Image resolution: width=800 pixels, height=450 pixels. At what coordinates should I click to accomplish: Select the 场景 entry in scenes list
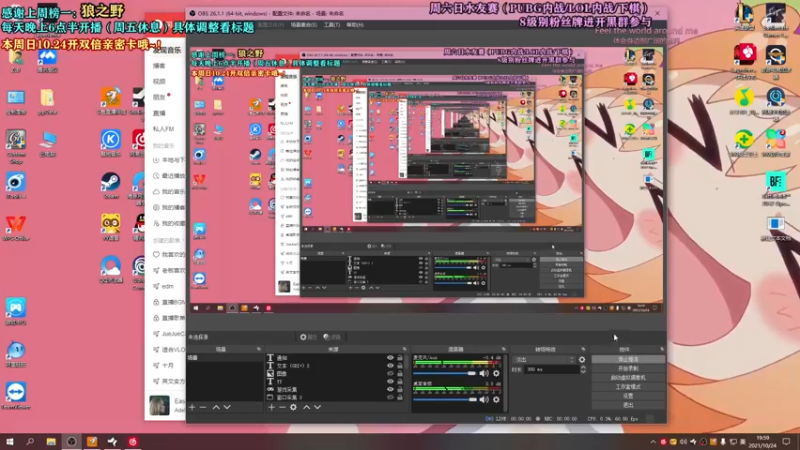click(x=225, y=358)
